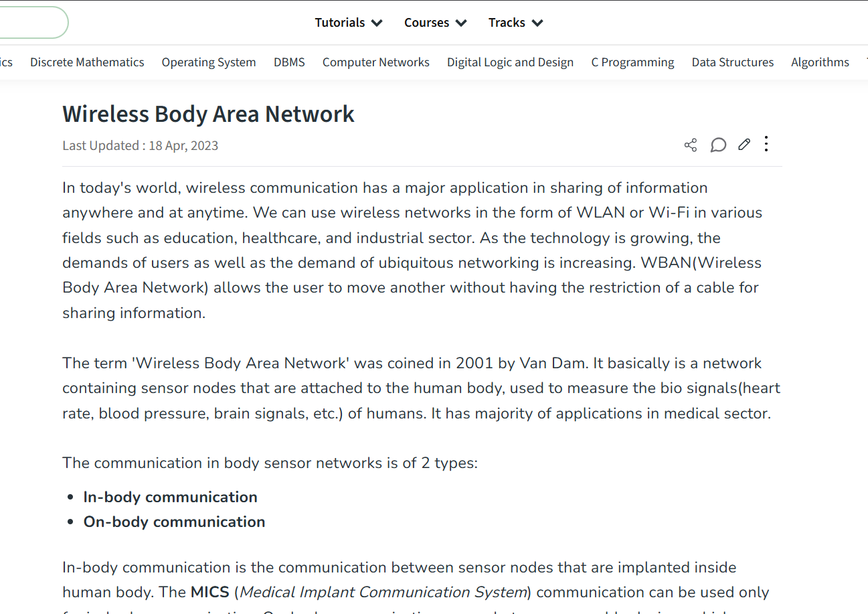Select DBMS in the subject bar
The width and height of the screenshot is (868, 614).
(289, 62)
